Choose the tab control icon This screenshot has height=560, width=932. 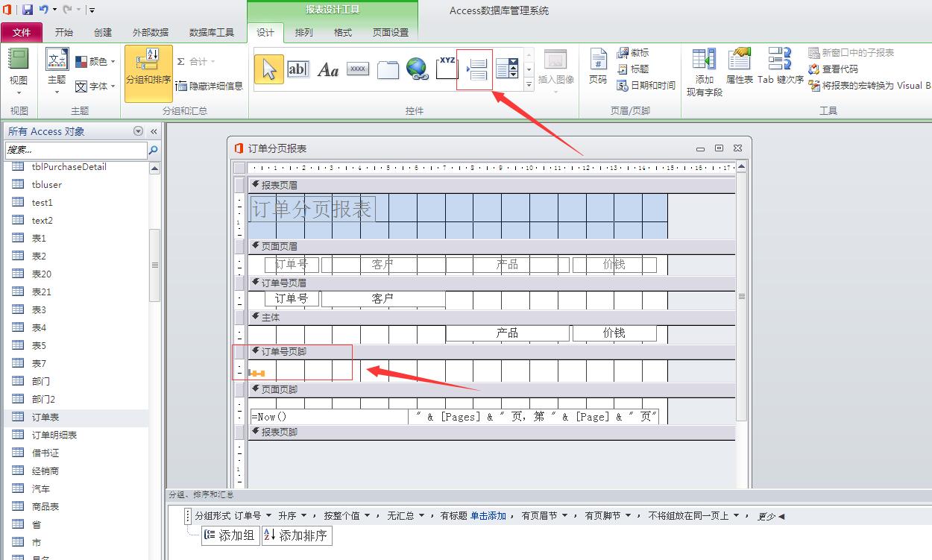click(x=388, y=69)
